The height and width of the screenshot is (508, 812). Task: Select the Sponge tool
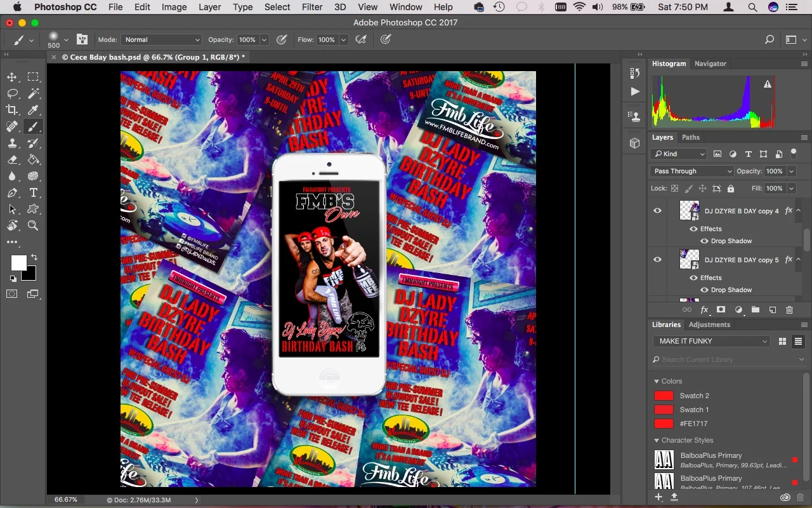coord(33,176)
